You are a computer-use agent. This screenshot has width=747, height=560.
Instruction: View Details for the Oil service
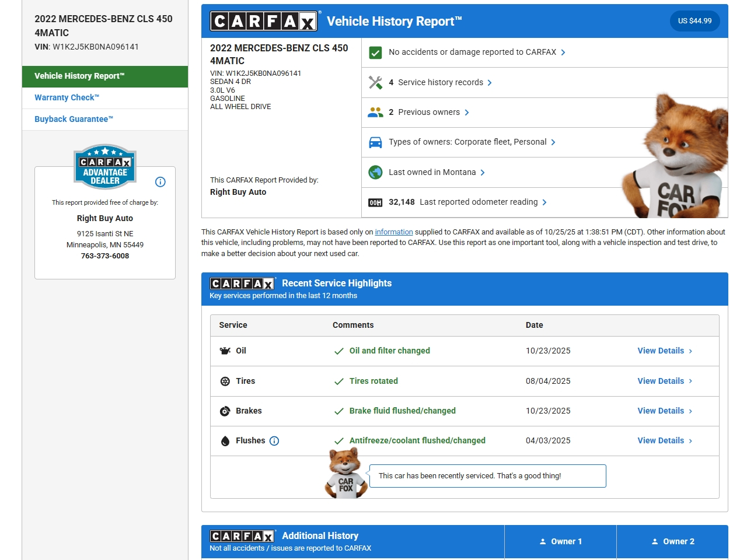(664, 351)
